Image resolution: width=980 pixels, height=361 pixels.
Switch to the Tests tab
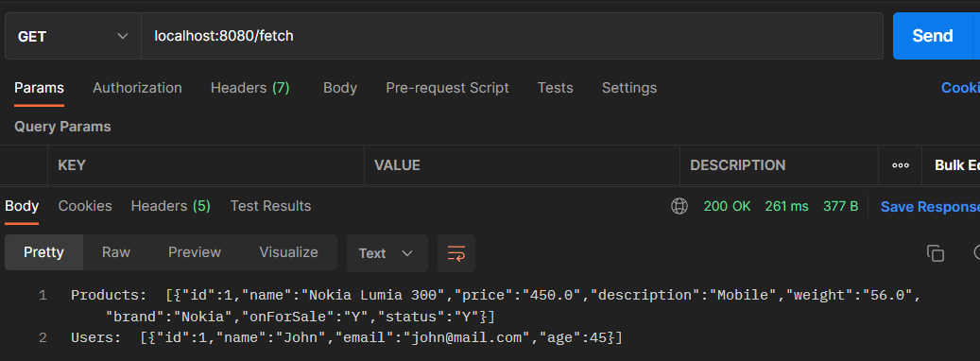(555, 88)
